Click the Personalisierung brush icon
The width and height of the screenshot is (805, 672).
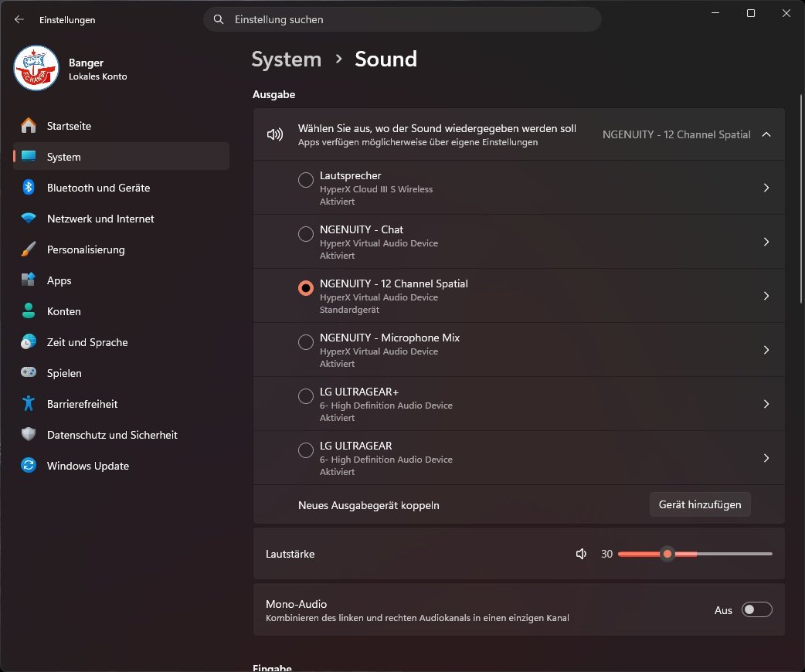point(29,249)
